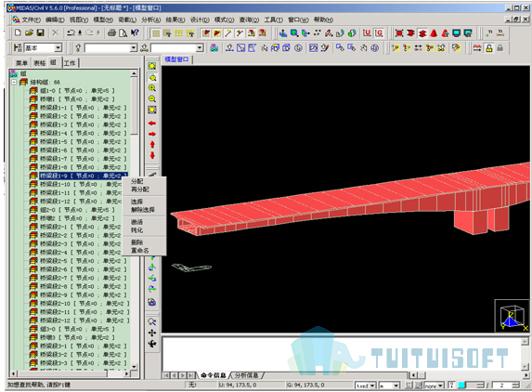Toggle the UCS 'U' axis button
Image resolution: width=532 pixels, height=392 pixels.
pyautogui.click(x=367, y=33)
